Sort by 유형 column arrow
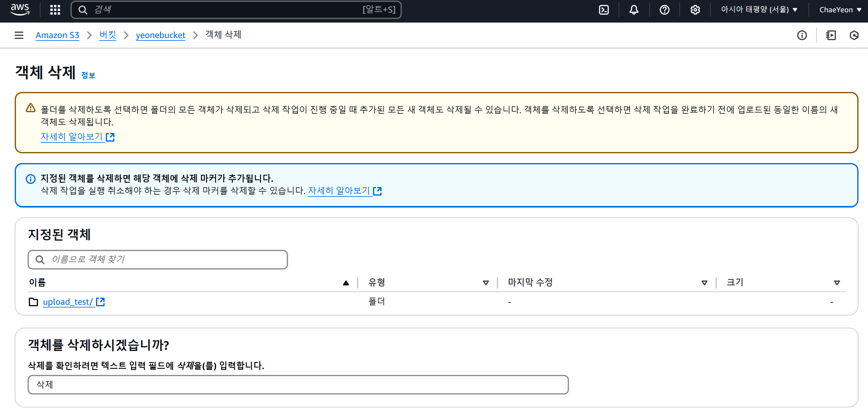Image resolution: width=868 pixels, height=412 pixels. [x=486, y=283]
